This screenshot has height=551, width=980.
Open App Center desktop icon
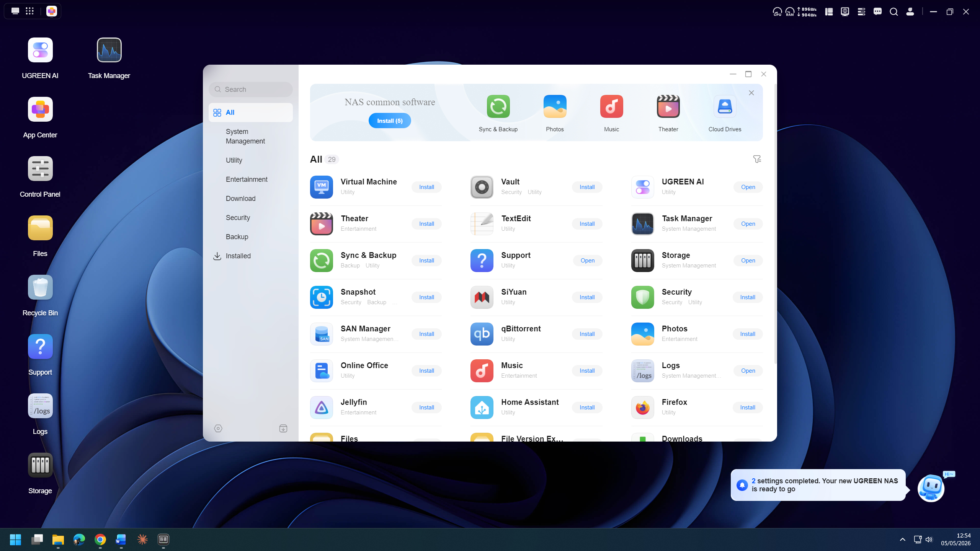tap(40, 109)
